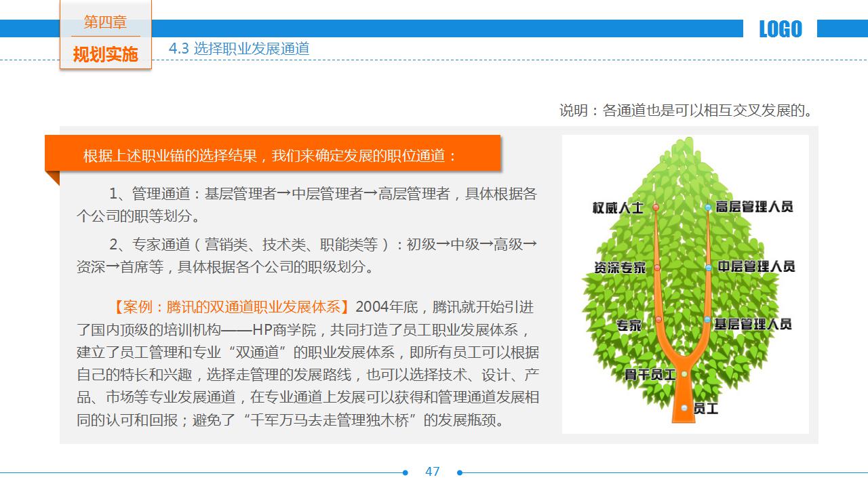Viewport: 868px width, 488px height.
Task: Select the orange dot next to 专家
Action: [x=658, y=319]
